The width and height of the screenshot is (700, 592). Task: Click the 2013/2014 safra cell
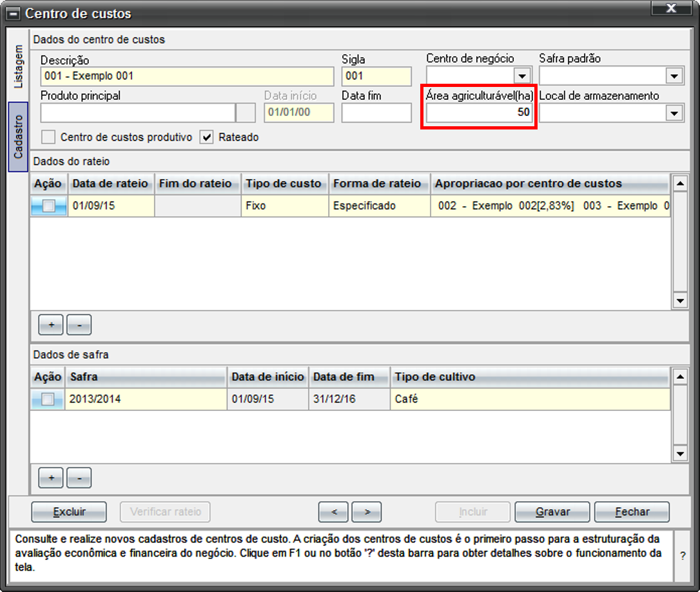coord(146,399)
